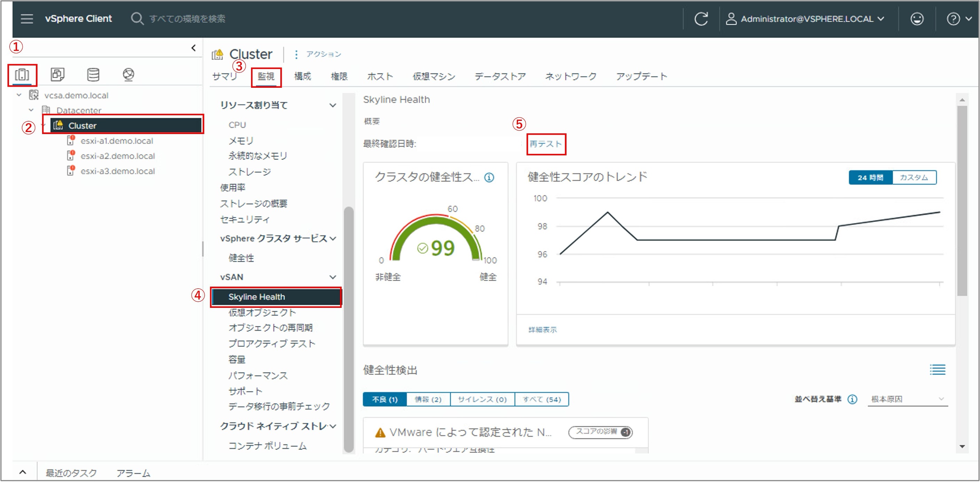Select 仮想オブジェクト menu item
Image resolution: width=980 pixels, height=482 pixels.
coord(262,312)
